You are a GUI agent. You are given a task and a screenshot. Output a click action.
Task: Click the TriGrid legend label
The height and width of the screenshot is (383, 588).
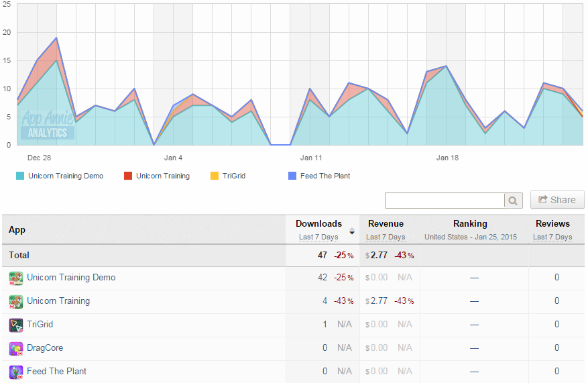coord(233,176)
